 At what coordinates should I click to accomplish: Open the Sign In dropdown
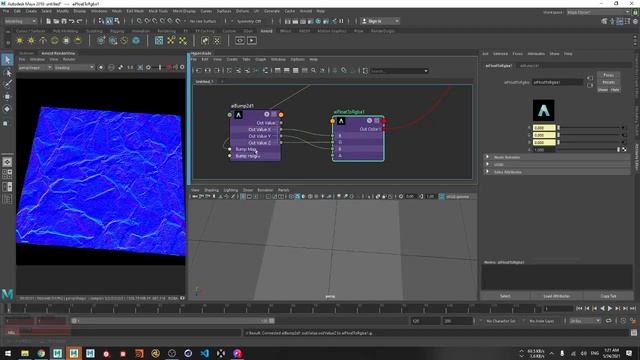coord(380,21)
